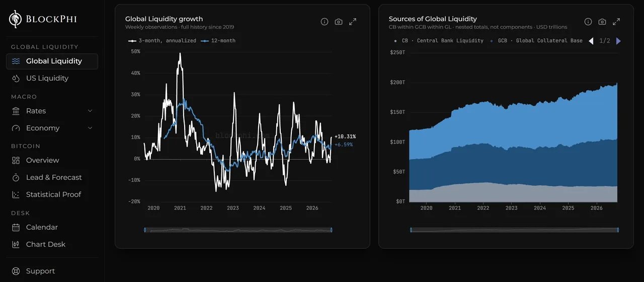Screen dimensions: 644x282
Task: Click the US Liquidity droplet icon
Action: 16,78
